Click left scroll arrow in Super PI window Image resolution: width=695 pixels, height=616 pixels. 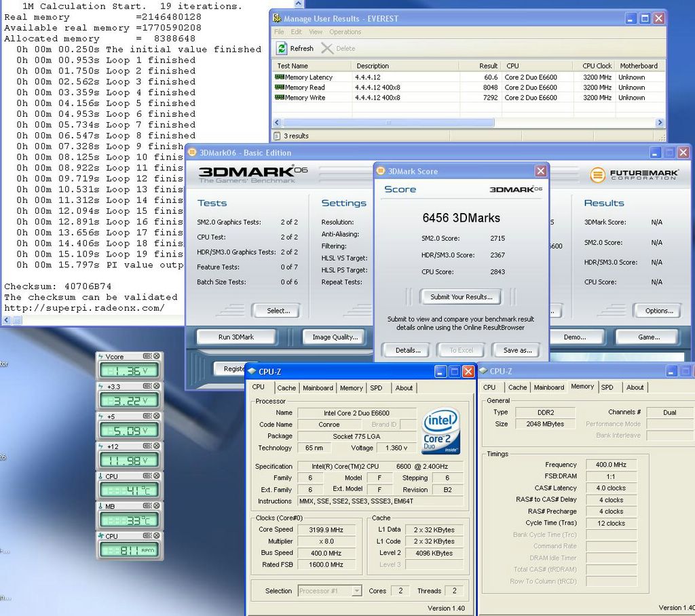coord(6,320)
